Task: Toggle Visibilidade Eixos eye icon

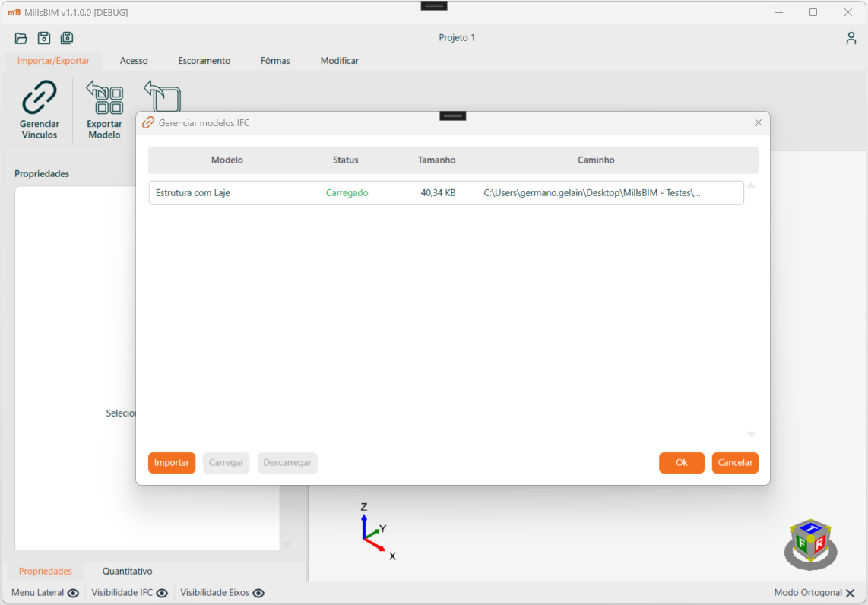Action: pyautogui.click(x=258, y=593)
